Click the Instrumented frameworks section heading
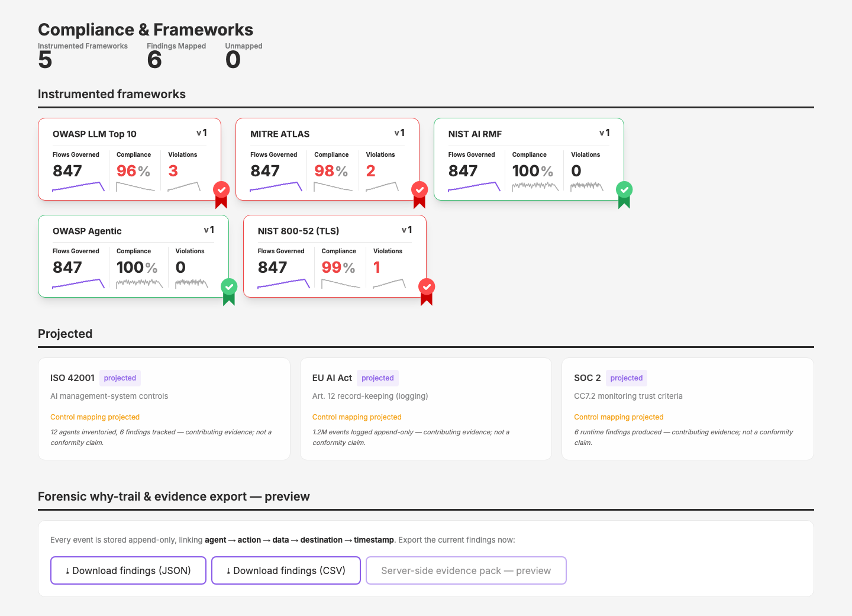The image size is (852, 616). tap(112, 94)
